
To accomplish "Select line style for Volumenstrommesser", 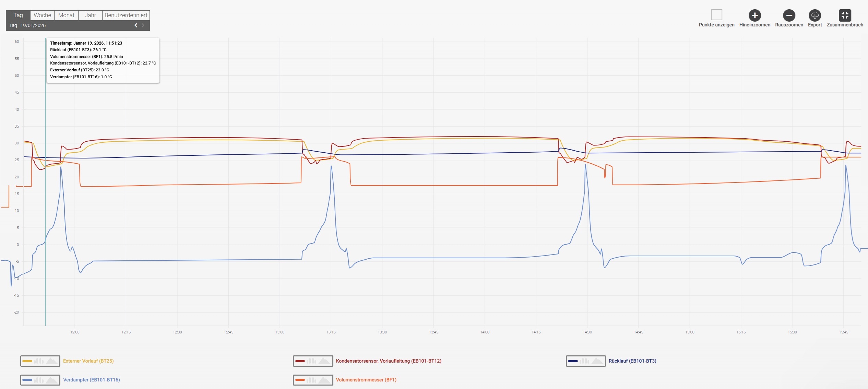I will pos(300,380).
